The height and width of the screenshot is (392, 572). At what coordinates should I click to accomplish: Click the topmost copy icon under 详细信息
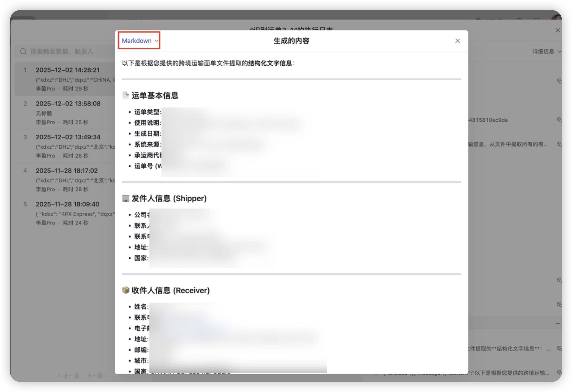pyautogui.click(x=559, y=81)
